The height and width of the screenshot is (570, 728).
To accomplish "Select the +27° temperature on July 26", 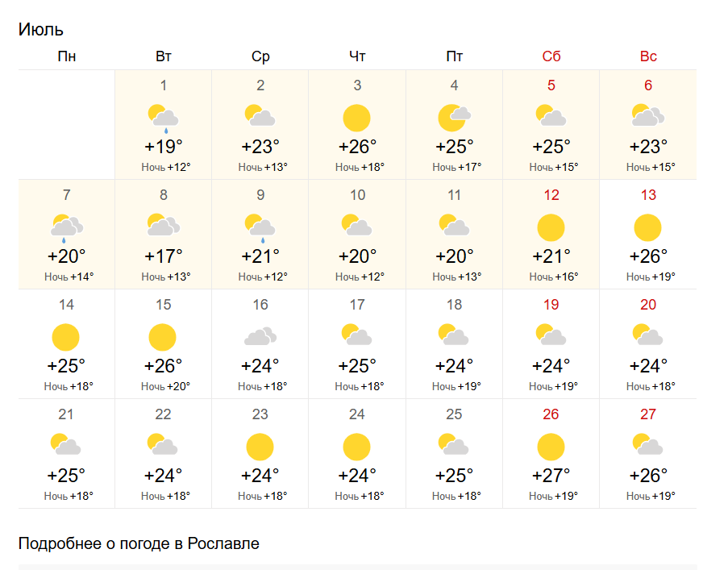I will (551, 475).
